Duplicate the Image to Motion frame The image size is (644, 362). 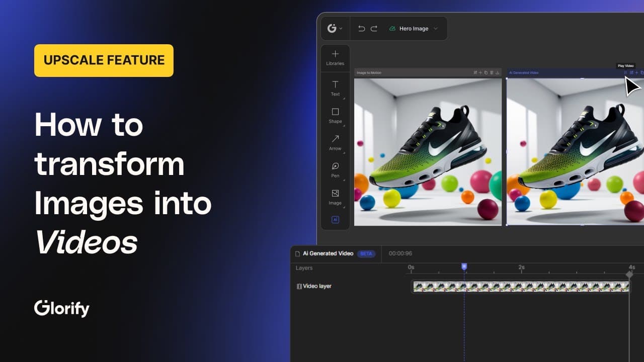[x=486, y=72]
